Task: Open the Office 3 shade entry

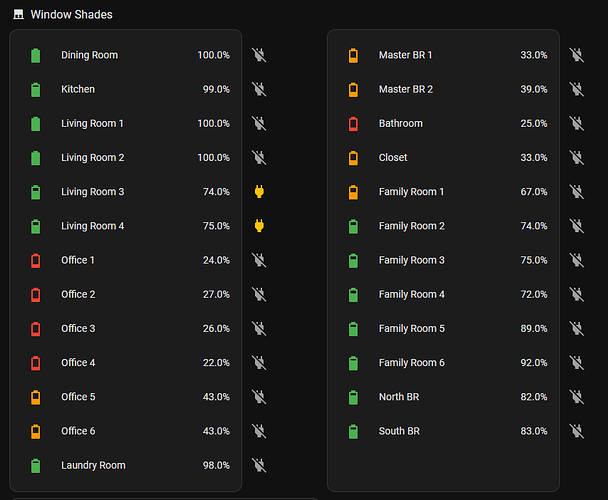Action: click(78, 329)
